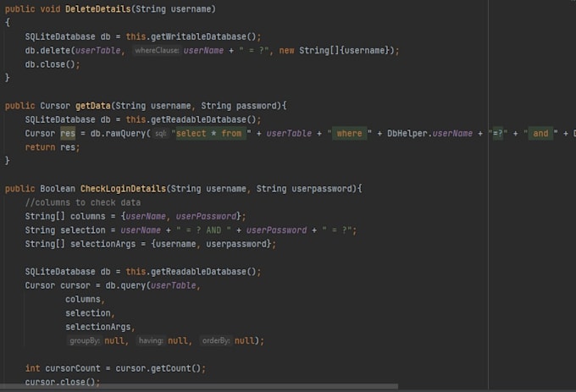Viewport: 576px width, 392px height.
Task: Click the return res; statement
Action: [53, 147]
